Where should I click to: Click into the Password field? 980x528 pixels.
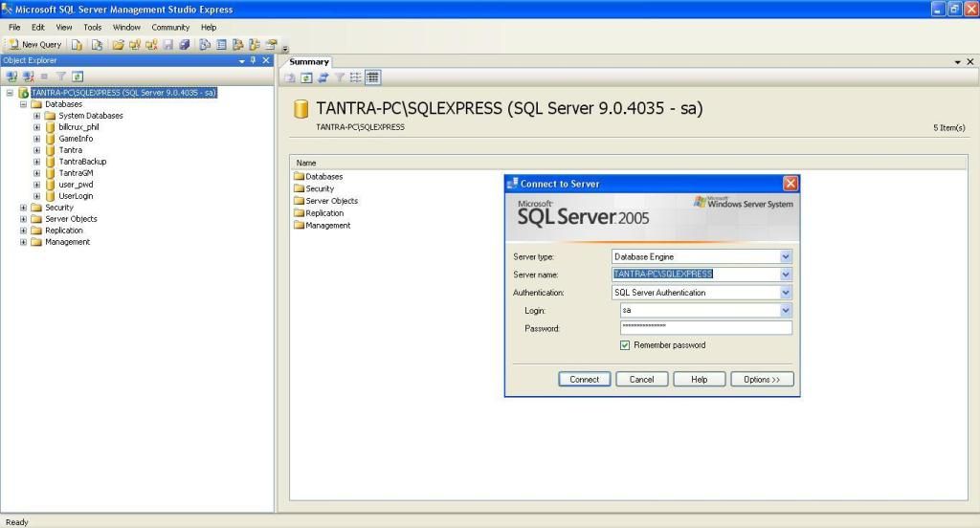(706, 328)
